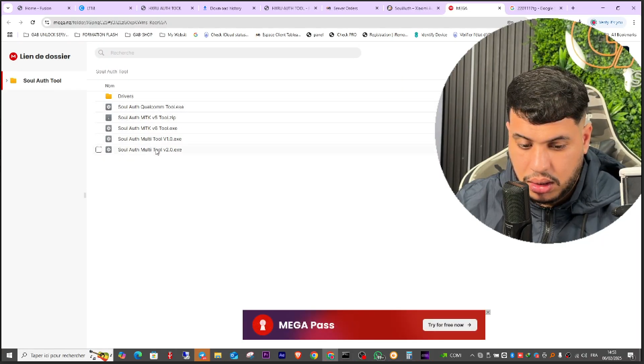Open After Effects from the taskbar
The width and height of the screenshot is (644, 364).
pyautogui.click(x=282, y=355)
